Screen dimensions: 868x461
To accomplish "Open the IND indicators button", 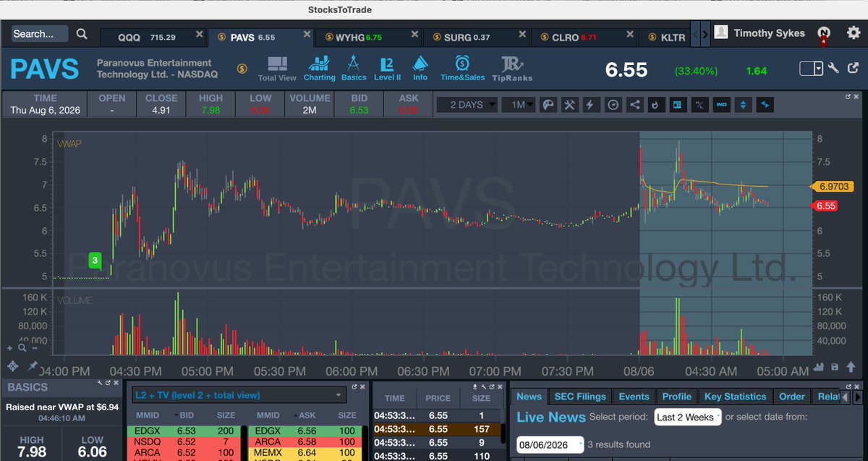I will (721, 104).
